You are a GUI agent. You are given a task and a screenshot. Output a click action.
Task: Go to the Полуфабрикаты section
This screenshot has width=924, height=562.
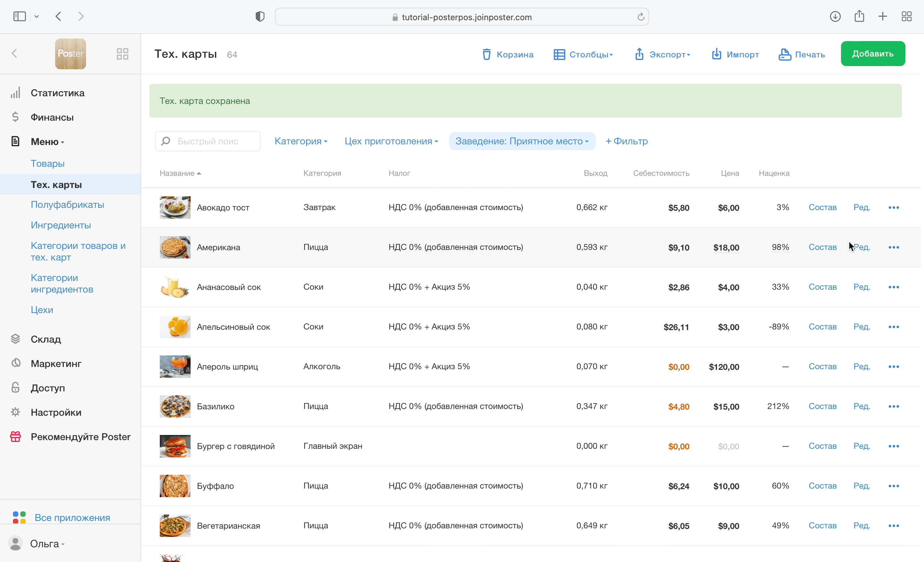(67, 205)
